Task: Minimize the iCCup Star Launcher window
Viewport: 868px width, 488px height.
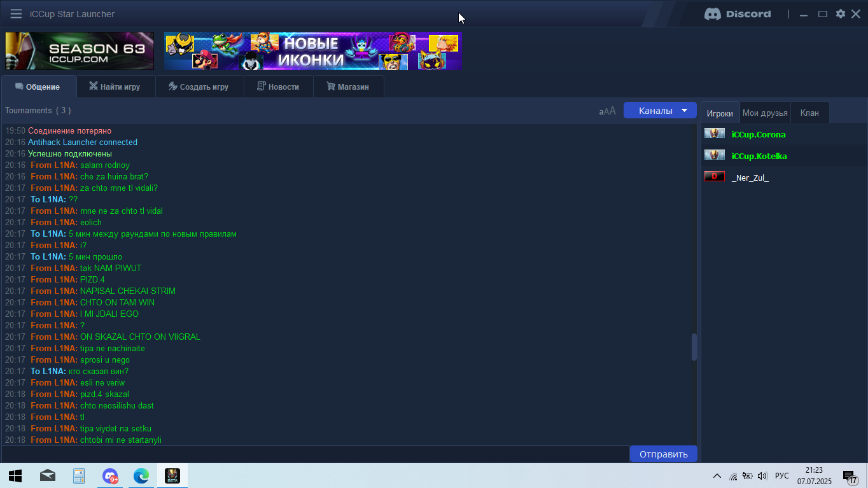Action: click(804, 14)
